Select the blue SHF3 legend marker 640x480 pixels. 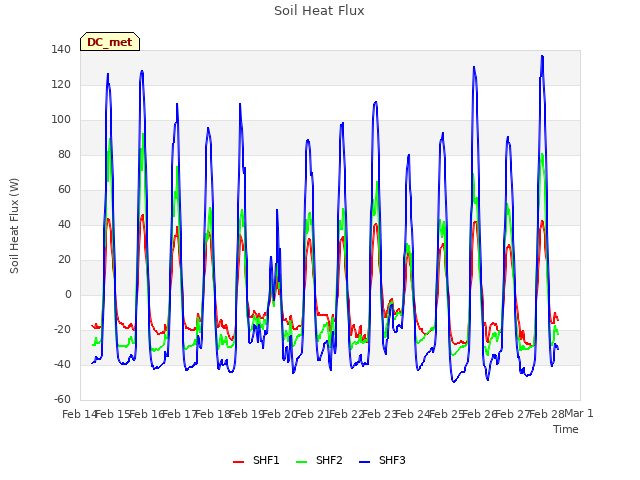(x=364, y=462)
